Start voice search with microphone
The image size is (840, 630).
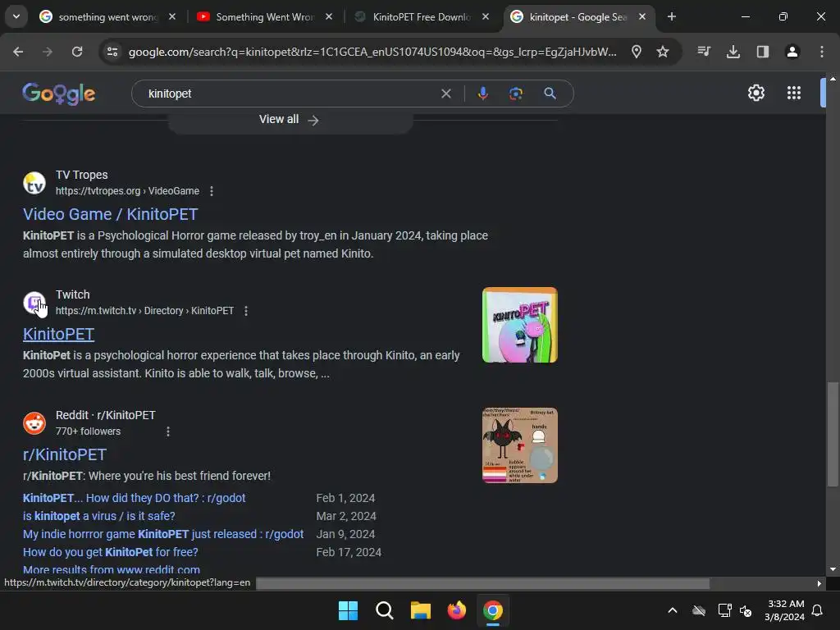(482, 94)
